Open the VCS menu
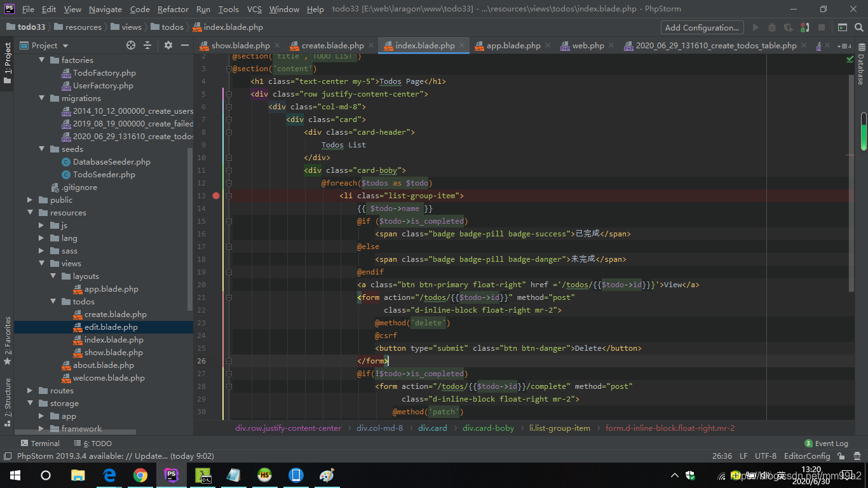The width and height of the screenshot is (868, 488). [254, 9]
